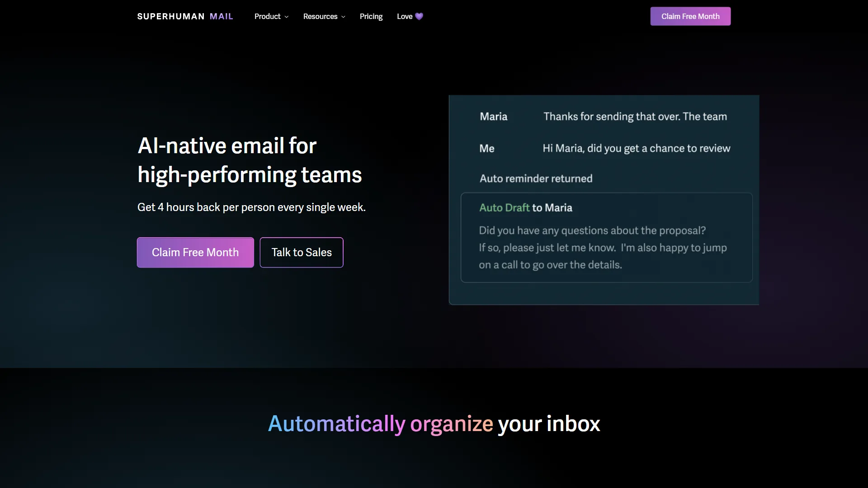Click the Superhuman Mail logo
868x488 pixels.
click(185, 16)
